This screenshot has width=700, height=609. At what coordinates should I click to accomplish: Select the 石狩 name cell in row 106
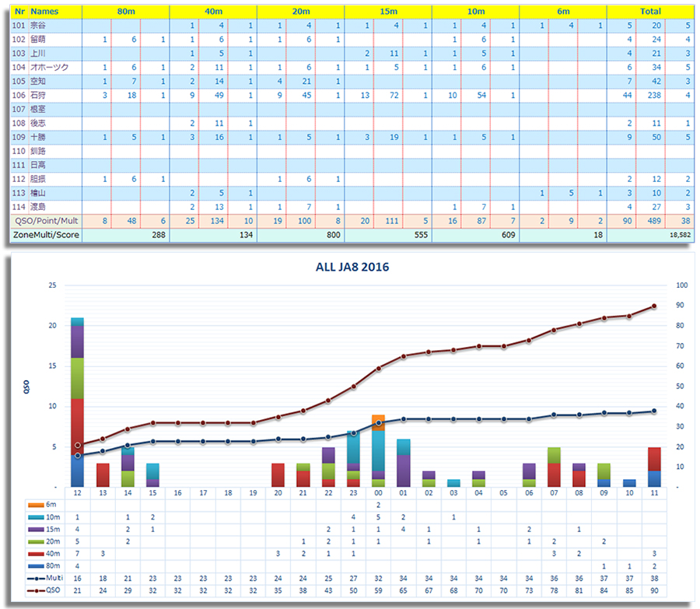[40, 96]
